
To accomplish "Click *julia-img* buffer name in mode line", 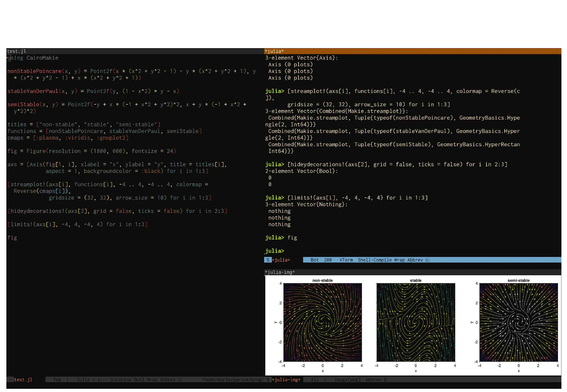I will pyautogui.click(x=286, y=380).
